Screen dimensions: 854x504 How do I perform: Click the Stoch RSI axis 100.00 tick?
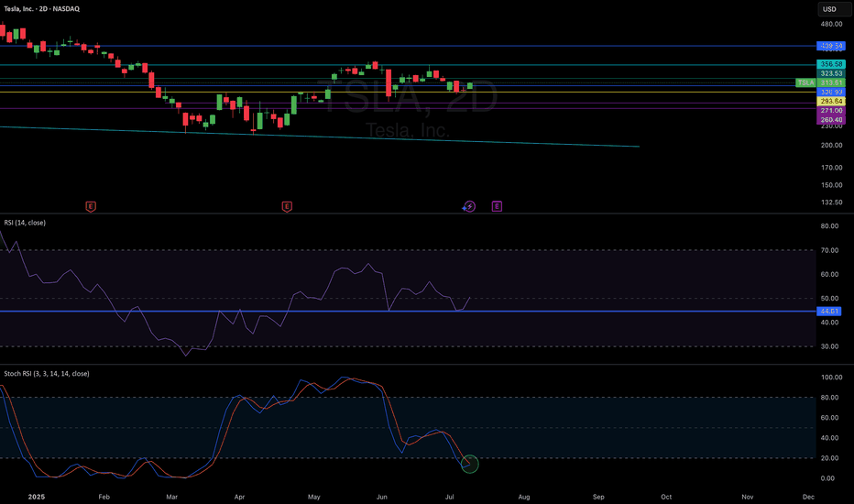832,377
